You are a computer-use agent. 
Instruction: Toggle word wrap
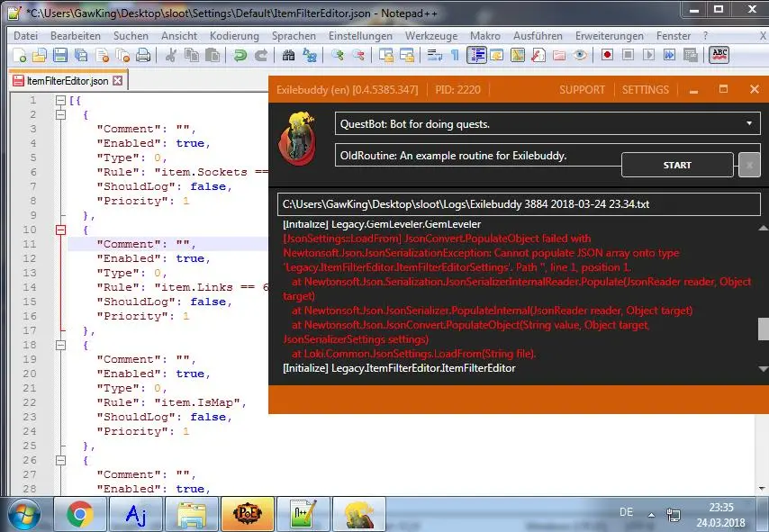point(435,55)
